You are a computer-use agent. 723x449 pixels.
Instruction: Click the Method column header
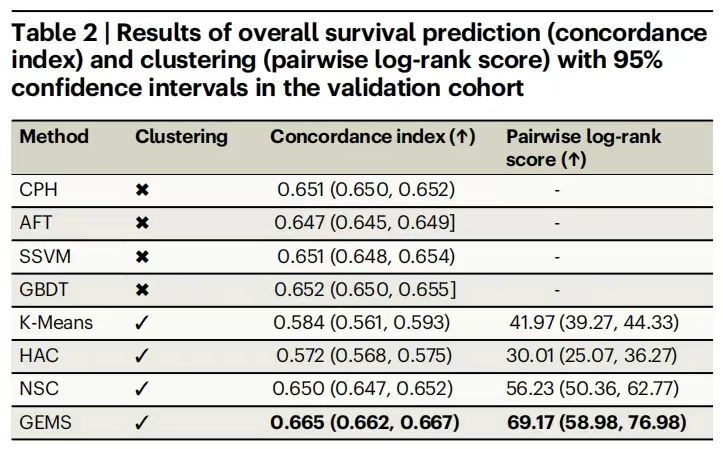55,137
